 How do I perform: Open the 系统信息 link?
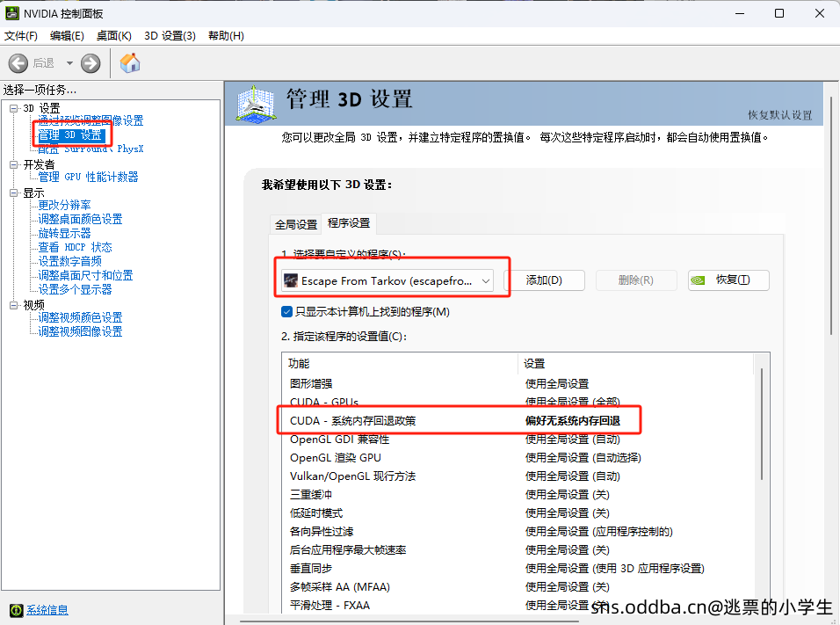tap(47, 610)
